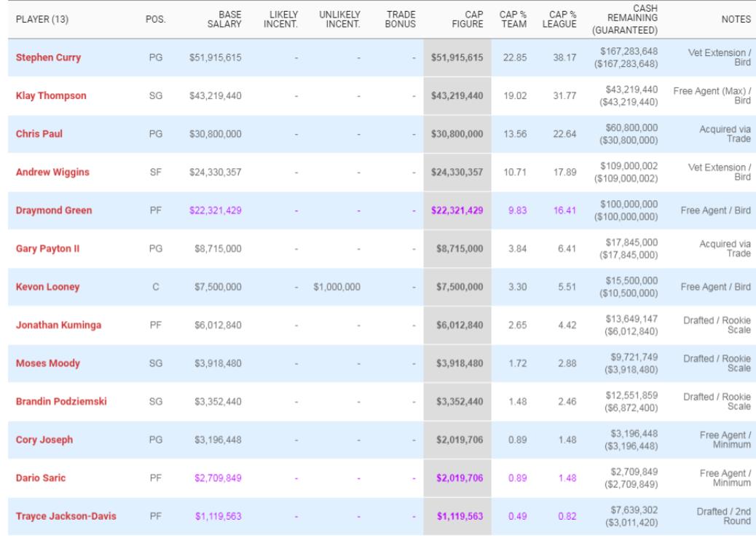Click Brandin Podziemski's ($6,872,400) guaranteed amount
The height and width of the screenshot is (538, 756).
pyautogui.click(x=631, y=408)
